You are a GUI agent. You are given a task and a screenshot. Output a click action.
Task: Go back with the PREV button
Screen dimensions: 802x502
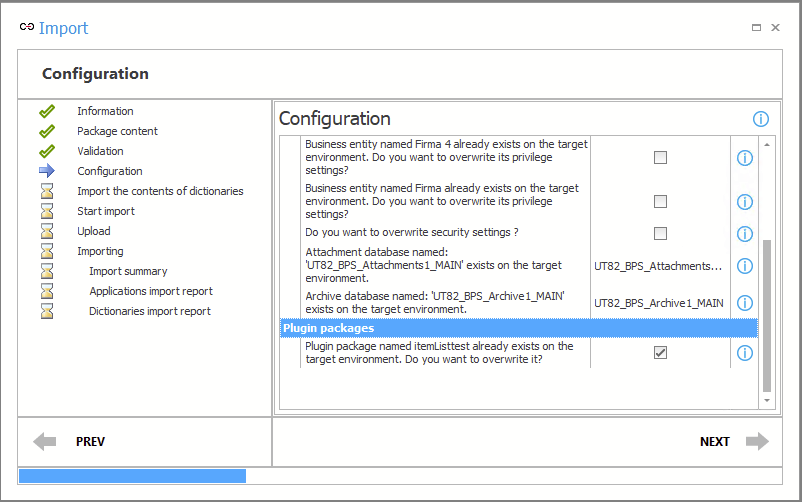pos(70,441)
